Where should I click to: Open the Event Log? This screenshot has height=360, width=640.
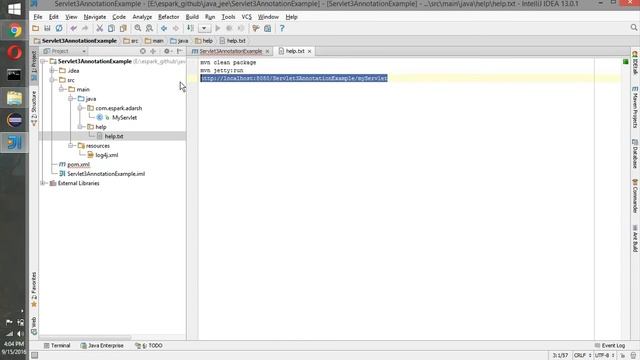point(610,346)
